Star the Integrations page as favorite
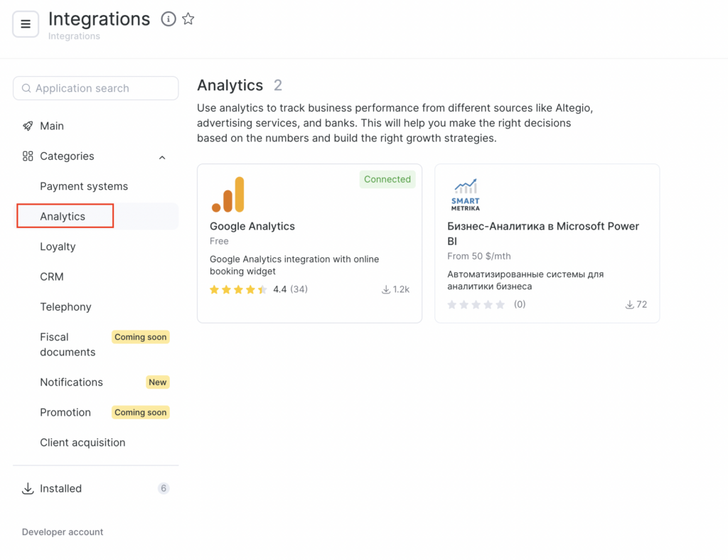 [x=188, y=19]
